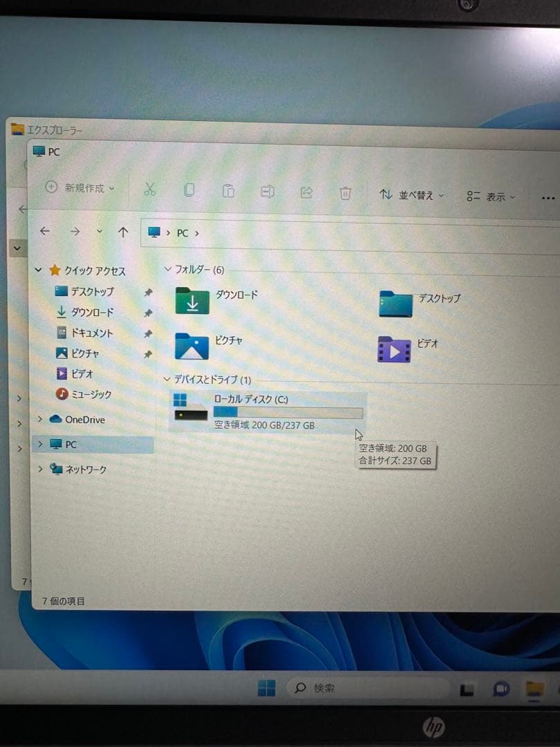Screen dimensions: 560x747
Task: Click the Delete (trash) icon
Action: pos(346,194)
